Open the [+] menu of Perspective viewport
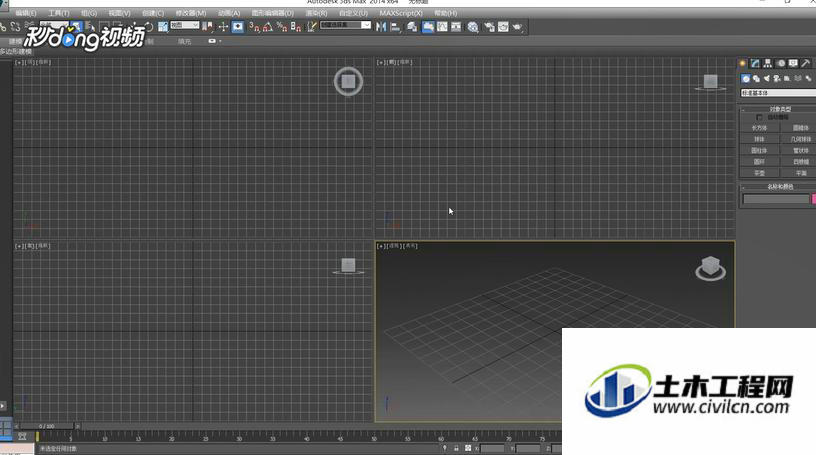816x455 pixels. click(381, 246)
